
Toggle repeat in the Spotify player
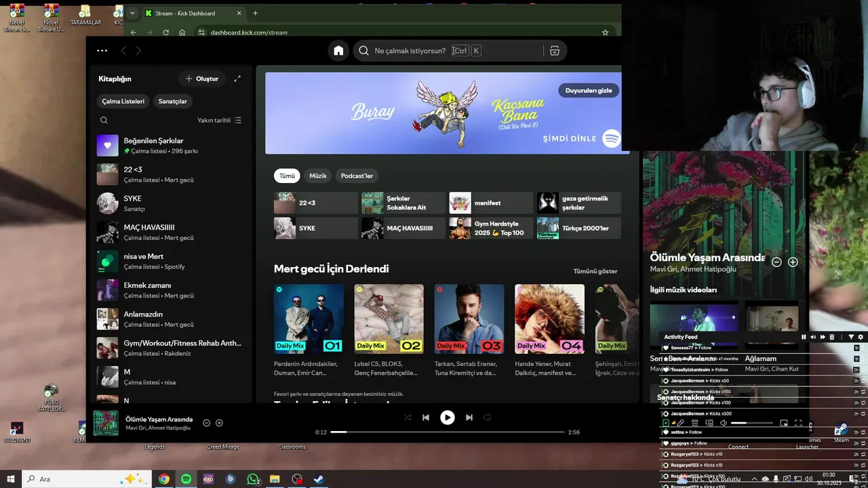coord(487,418)
